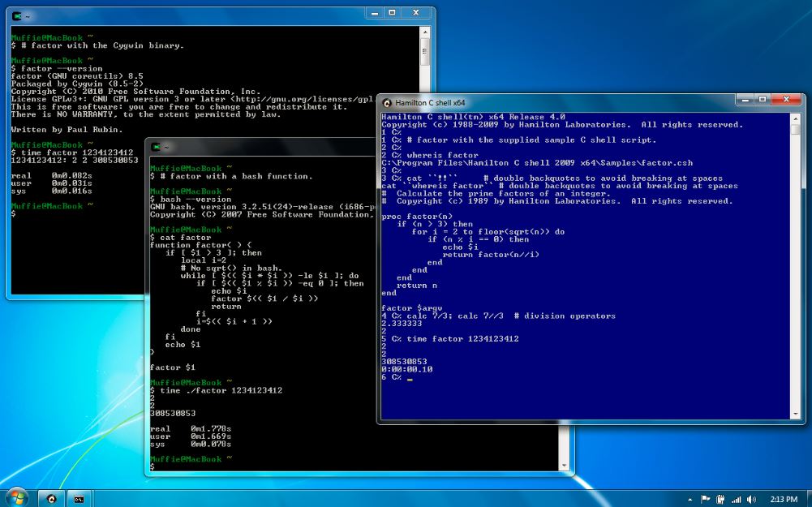Click 'whereis factor' command in Hamilton shell

tap(442, 156)
